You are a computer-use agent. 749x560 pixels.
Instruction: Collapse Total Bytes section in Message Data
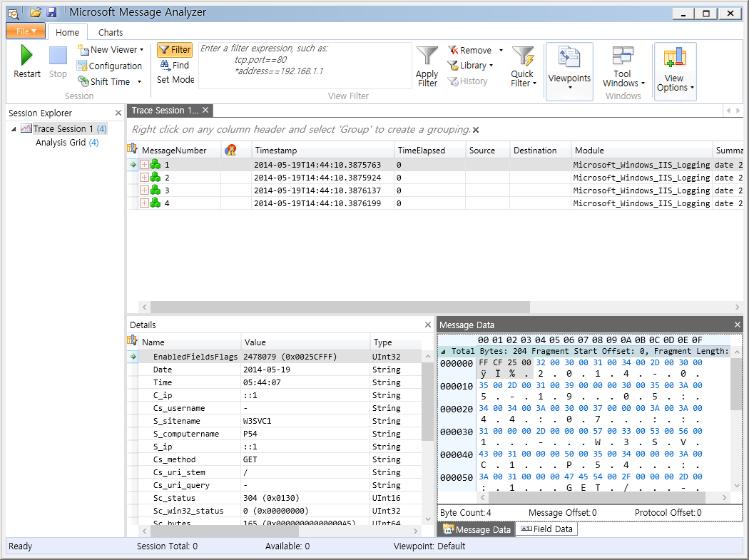(x=443, y=352)
